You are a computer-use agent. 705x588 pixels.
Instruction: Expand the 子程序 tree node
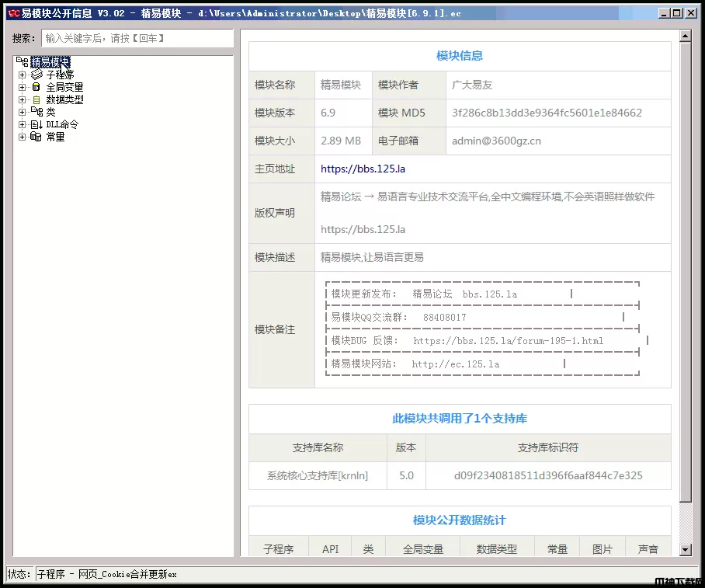[23, 75]
